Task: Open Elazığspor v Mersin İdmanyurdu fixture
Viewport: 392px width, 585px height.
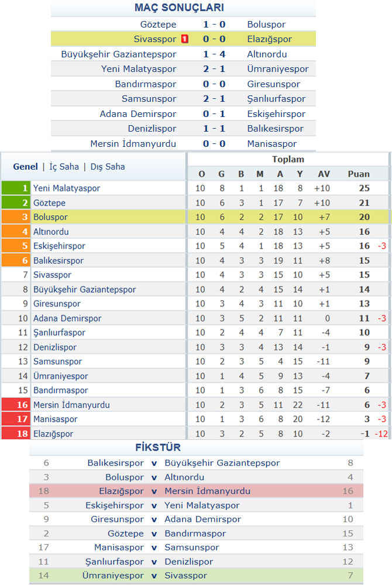Action: pos(196,491)
